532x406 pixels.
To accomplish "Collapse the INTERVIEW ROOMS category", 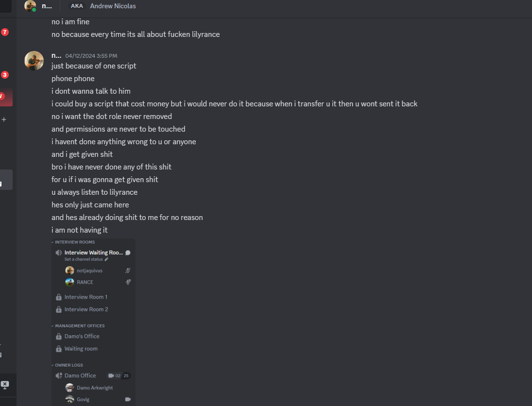I will pyautogui.click(x=74, y=242).
